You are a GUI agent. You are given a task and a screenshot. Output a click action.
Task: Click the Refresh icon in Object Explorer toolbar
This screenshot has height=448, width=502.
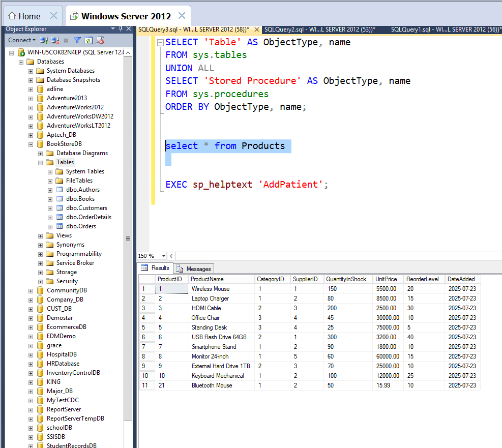pos(88,41)
